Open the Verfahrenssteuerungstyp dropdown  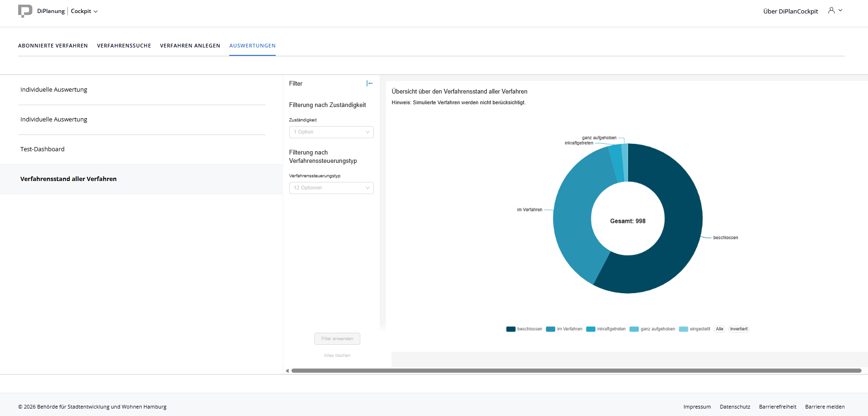331,188
